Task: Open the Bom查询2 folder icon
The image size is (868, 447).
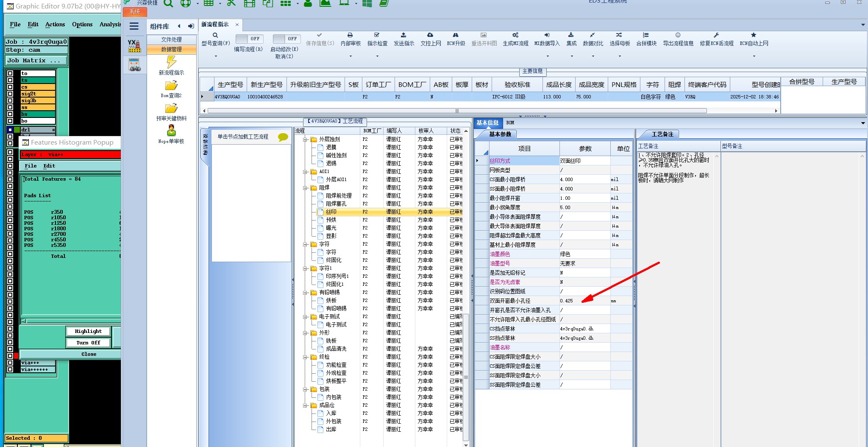Action: (x=171, y=85)
